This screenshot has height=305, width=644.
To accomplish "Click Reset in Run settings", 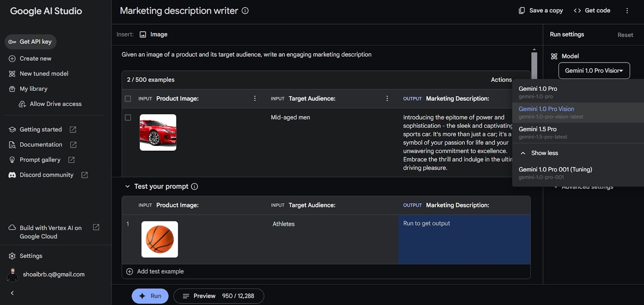I will pyautogui.click(x=625, y=35).
